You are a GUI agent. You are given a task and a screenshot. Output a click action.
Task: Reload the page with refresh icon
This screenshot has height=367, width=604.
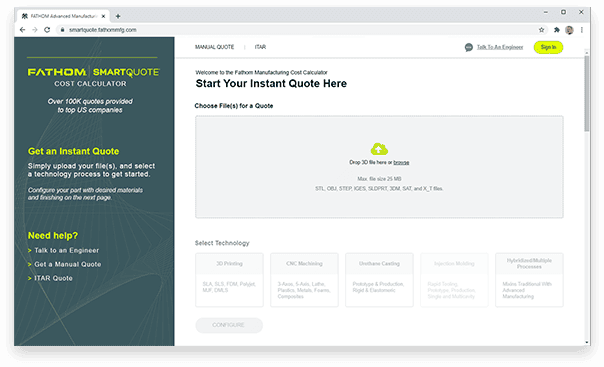tap(47, 30)
